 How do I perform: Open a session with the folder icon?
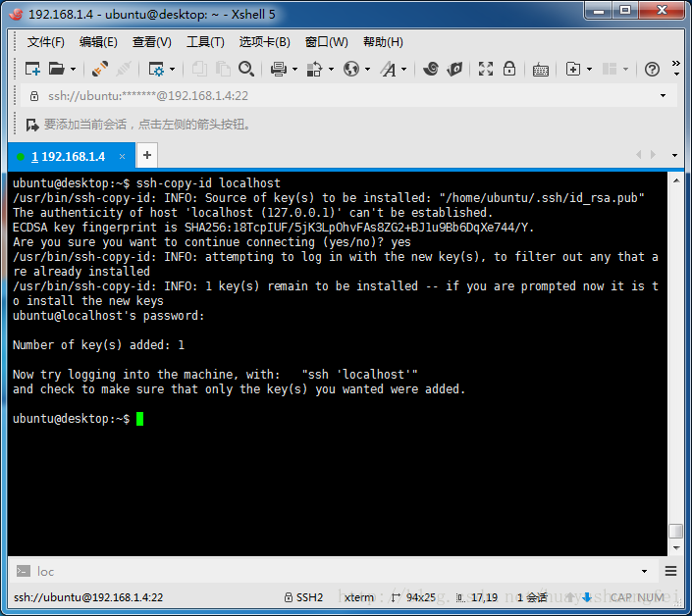[57, 69]
